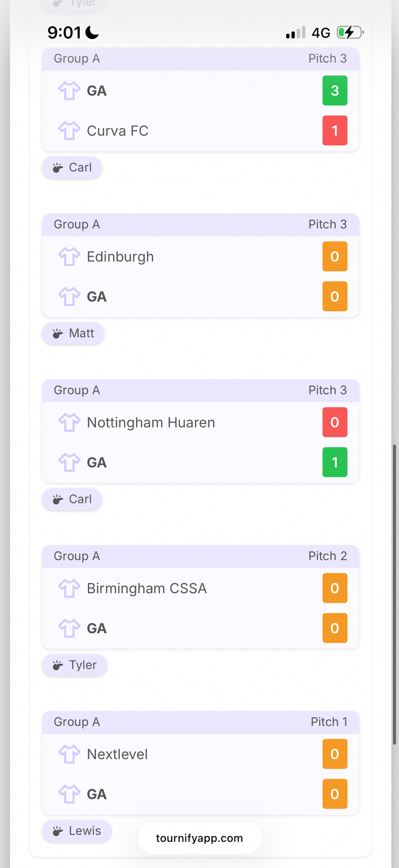399x868 pixels.
Task: Click the shirt icon next to Nottingham Huaren
Action: click(69, 422)
